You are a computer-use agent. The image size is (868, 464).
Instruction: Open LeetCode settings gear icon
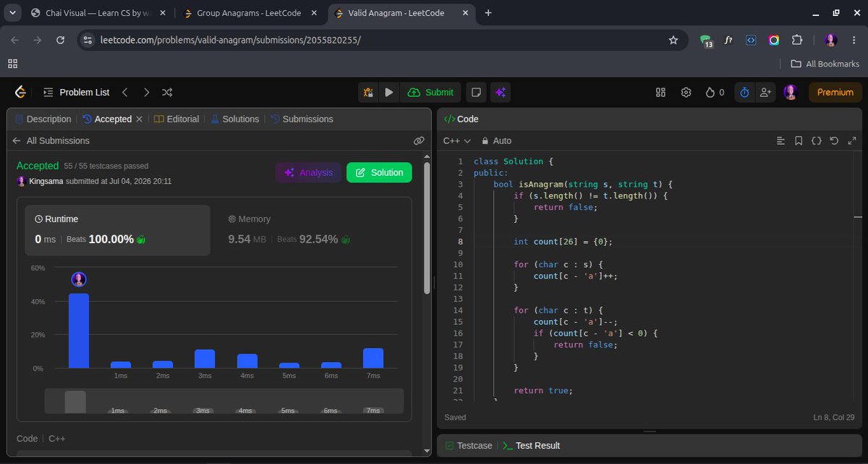point(686,92)
